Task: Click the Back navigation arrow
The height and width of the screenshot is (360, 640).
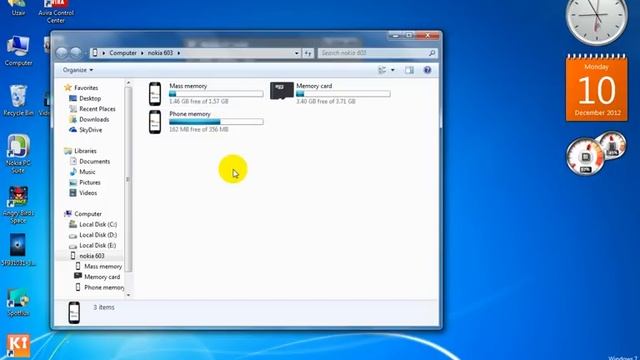Action: tap(62, 53)
